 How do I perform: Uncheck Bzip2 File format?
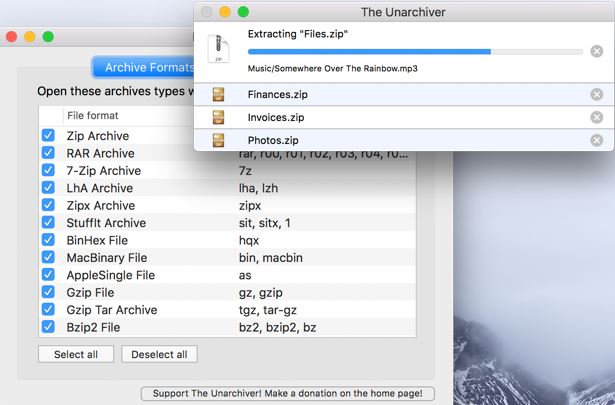pos(48,327)
